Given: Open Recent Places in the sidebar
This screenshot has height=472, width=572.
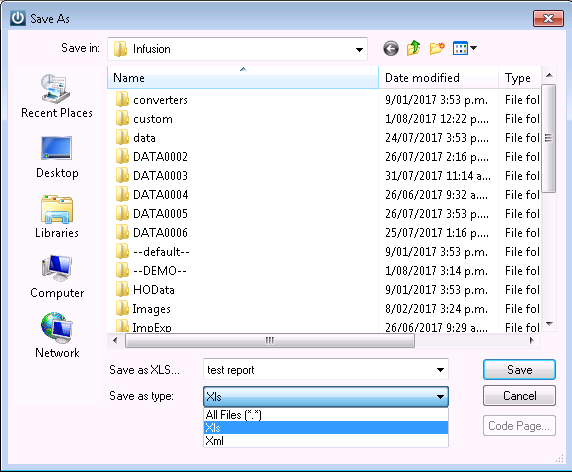Looking at the screenshot, I should tap(57, 96).
